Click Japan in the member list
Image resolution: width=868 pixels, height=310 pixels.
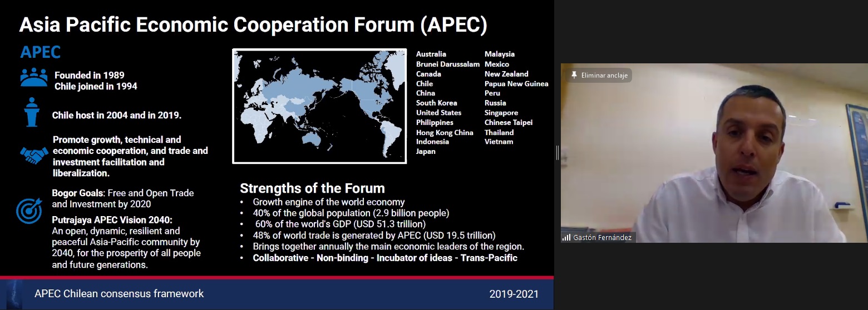[426, 151]
